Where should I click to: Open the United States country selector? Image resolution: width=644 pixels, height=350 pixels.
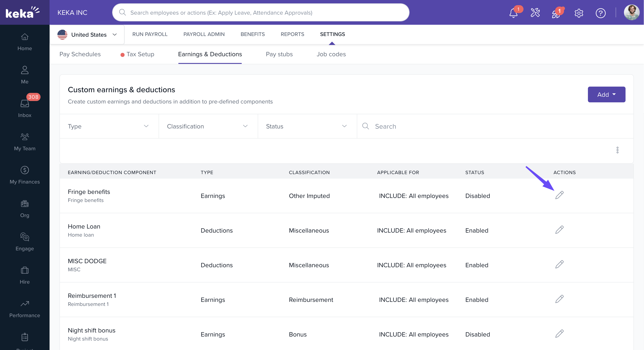coord(87,34)
